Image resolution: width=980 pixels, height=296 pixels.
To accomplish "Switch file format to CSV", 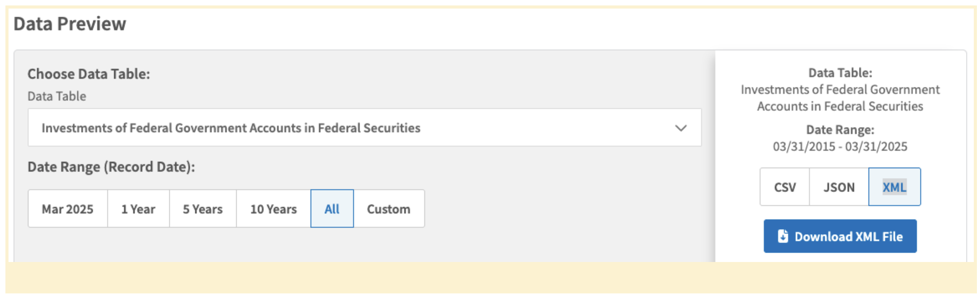I will point(784,187).
